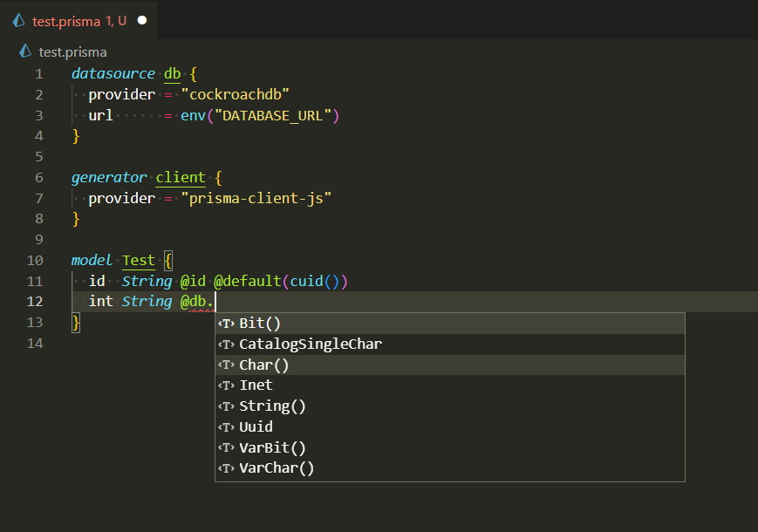
Task: Select Inet in the completion list
Action: coord(449,385)
